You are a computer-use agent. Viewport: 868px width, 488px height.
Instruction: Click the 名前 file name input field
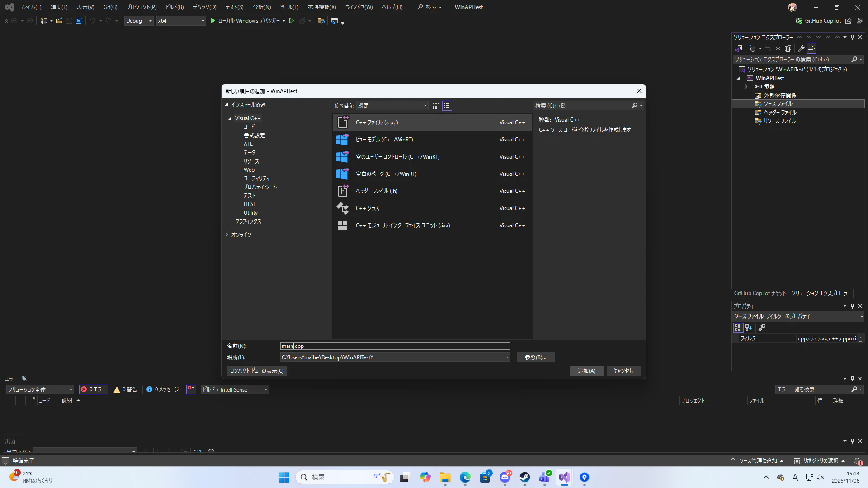click(x=395, y=346)
